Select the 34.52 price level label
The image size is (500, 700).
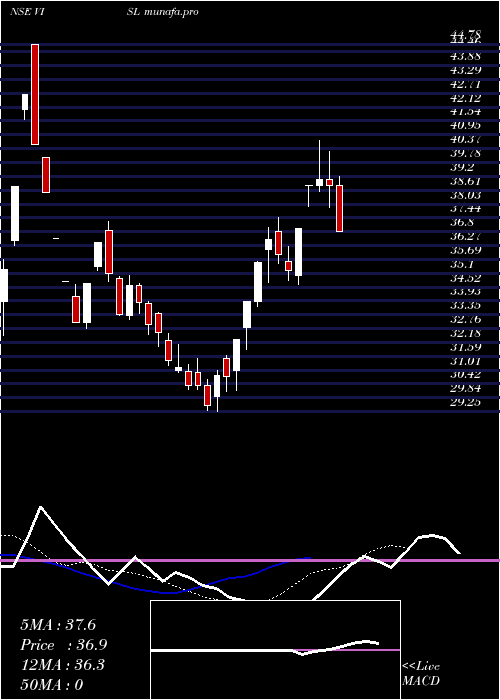point(465,278)
